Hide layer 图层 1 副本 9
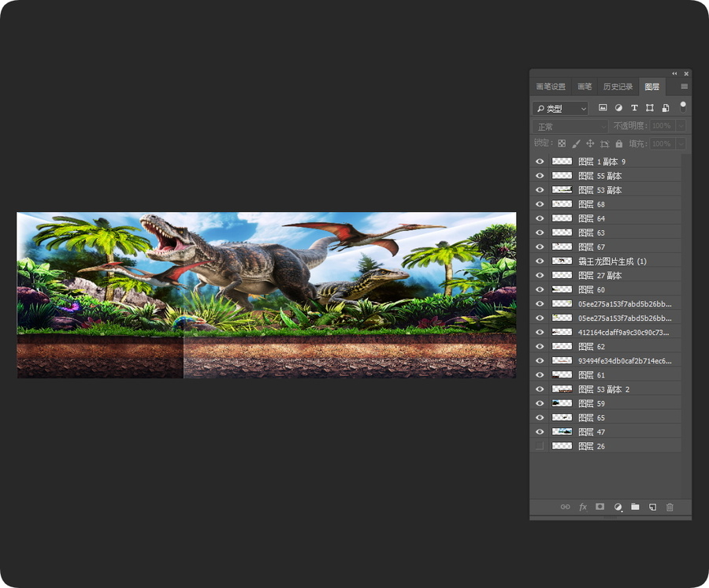 click(540, 162)
